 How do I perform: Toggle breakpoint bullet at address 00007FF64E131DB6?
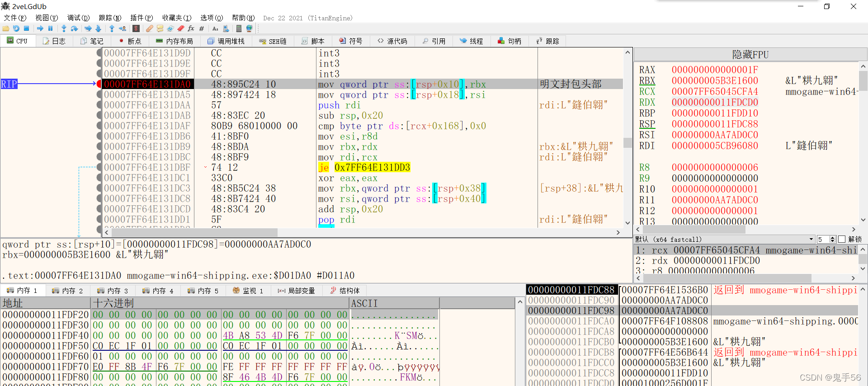[x=99, y=136]
